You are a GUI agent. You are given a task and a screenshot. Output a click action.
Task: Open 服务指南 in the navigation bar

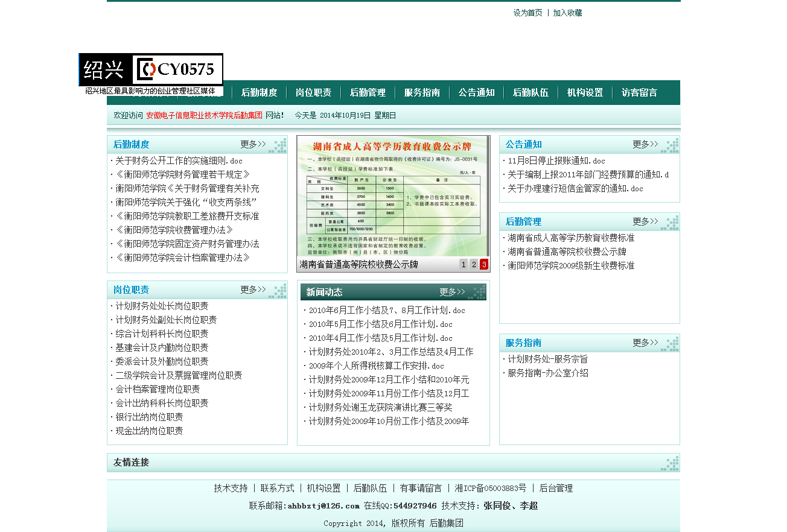click(x=422, y=92)
